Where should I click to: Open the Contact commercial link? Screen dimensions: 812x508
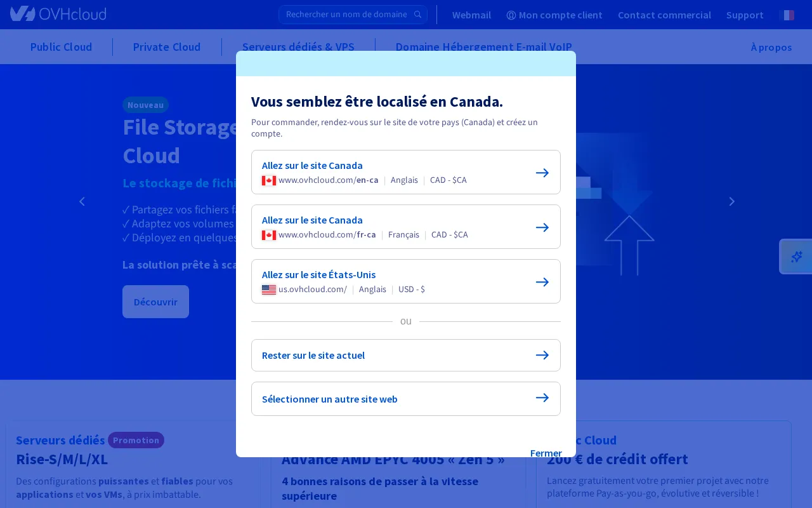[x=664, y=15]
